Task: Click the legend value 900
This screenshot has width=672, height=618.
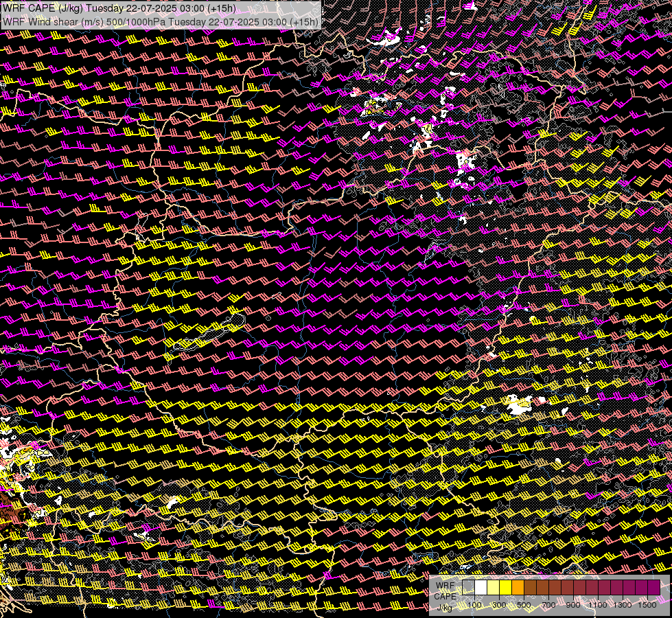Action: (573, 605)
